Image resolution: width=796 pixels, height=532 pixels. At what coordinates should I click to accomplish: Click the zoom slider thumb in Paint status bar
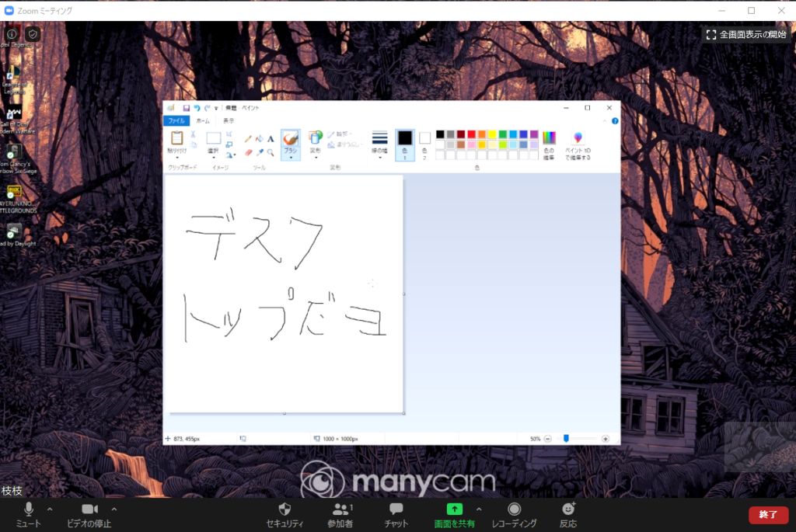[566, 439]
